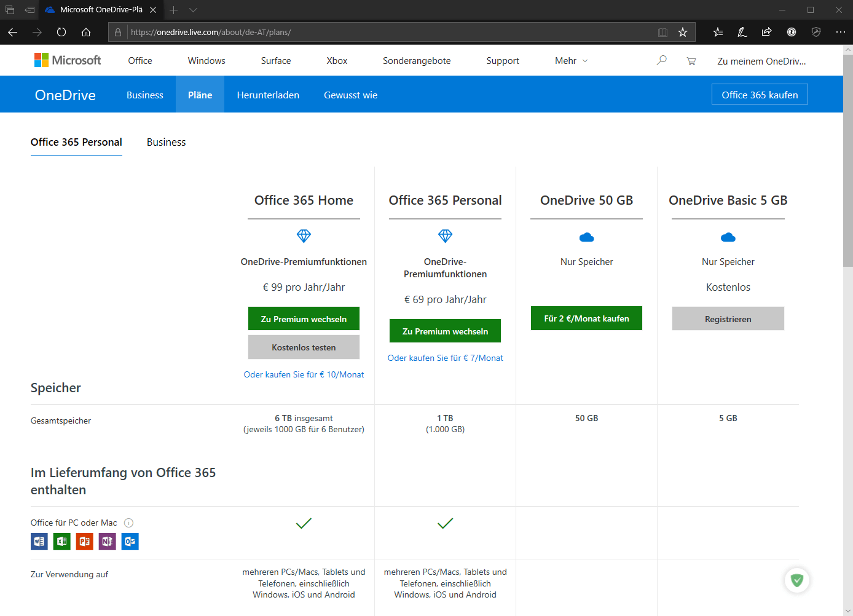Go to Zu meinem OneDrive link
This screenshot has height=616, width=853.
point(761,61)
